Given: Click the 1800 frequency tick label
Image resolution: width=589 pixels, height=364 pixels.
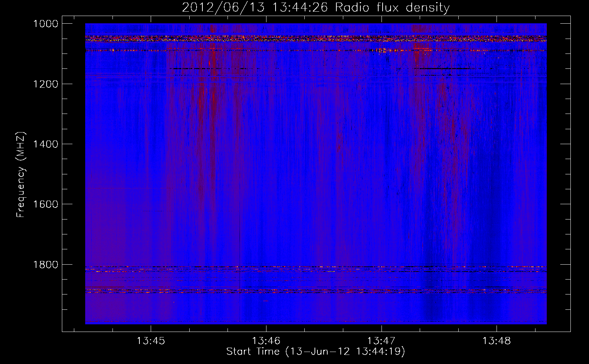Looking at the screenshot, I should 46,265.
